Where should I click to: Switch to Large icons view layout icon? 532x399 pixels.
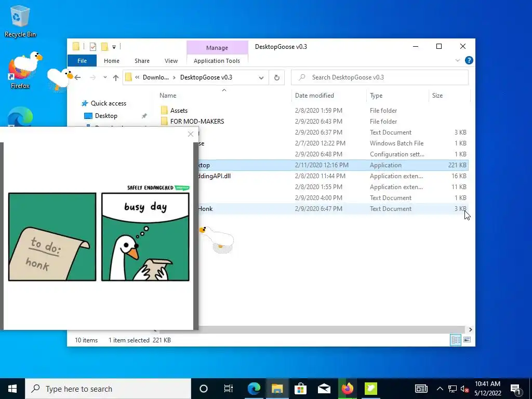pyautogui.click(x=467, y=340)
